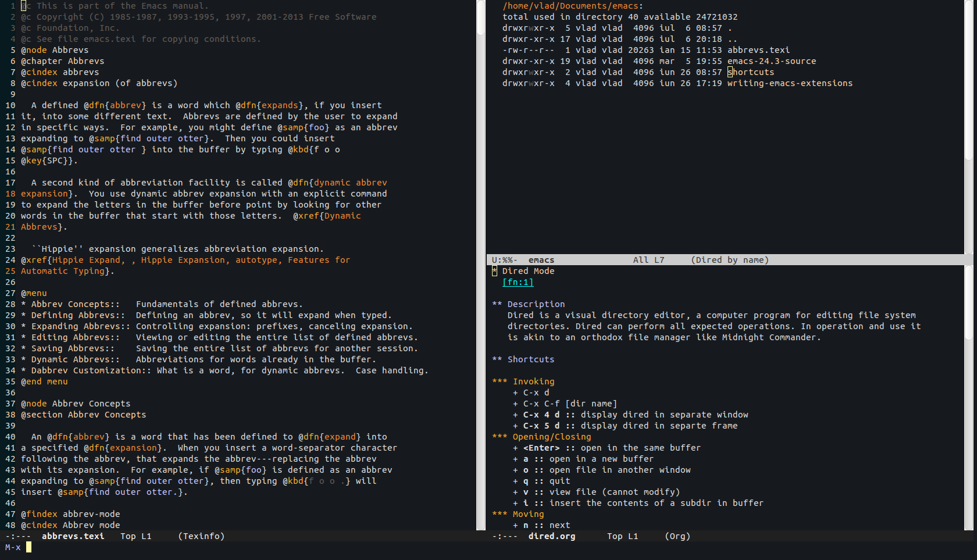Click the dired.org window's vertical scrollbar
The image size is (977, 560).
coord(969,398)
